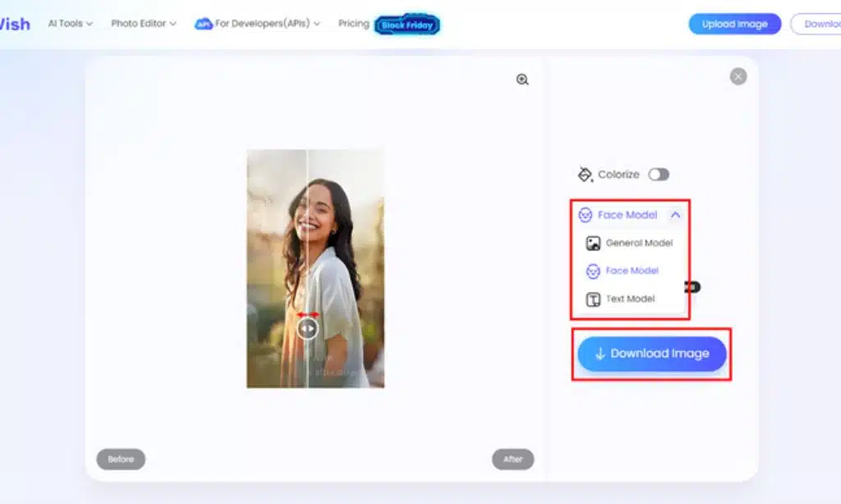Collapse the Face Model dropdown chevron

[x=677, y=214]
